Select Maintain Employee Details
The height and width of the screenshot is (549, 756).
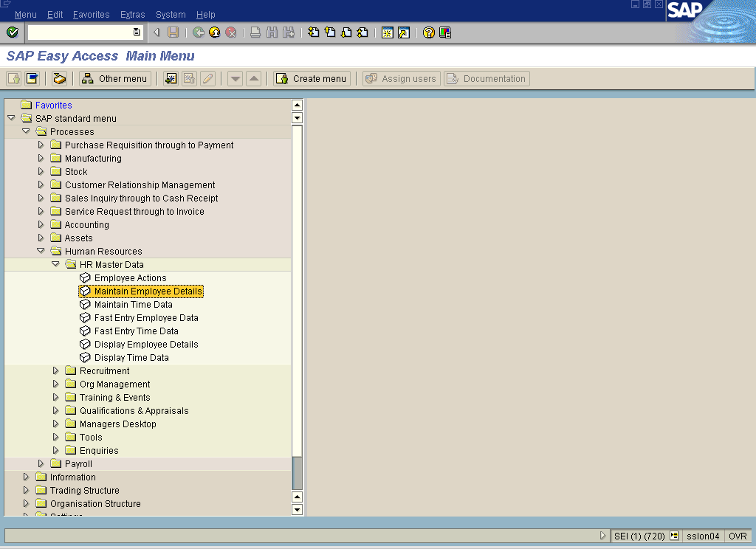[x=148, y=291]
